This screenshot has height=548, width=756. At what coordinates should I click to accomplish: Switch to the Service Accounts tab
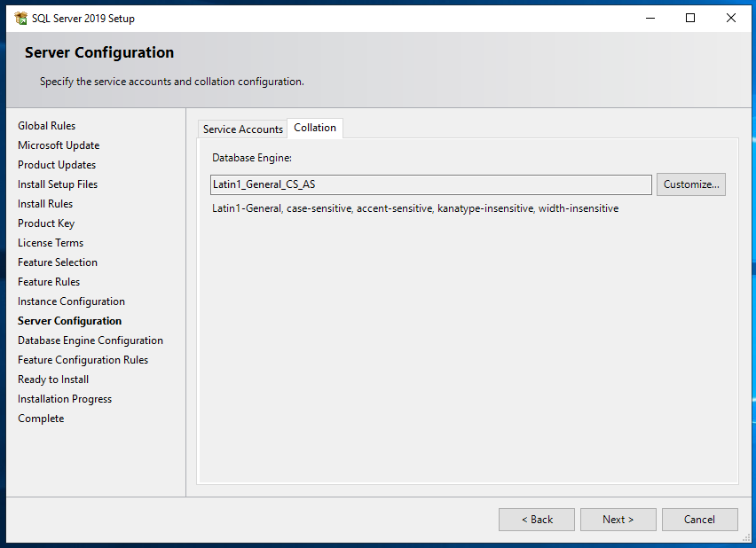click(x=242, y=129)
